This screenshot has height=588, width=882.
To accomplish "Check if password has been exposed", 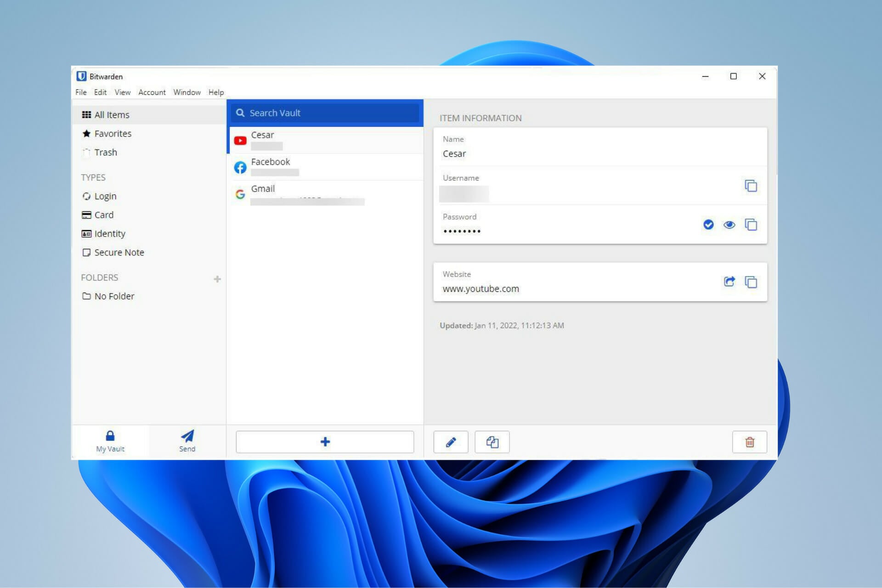I will pyautogui.click(x=708, y=225).
